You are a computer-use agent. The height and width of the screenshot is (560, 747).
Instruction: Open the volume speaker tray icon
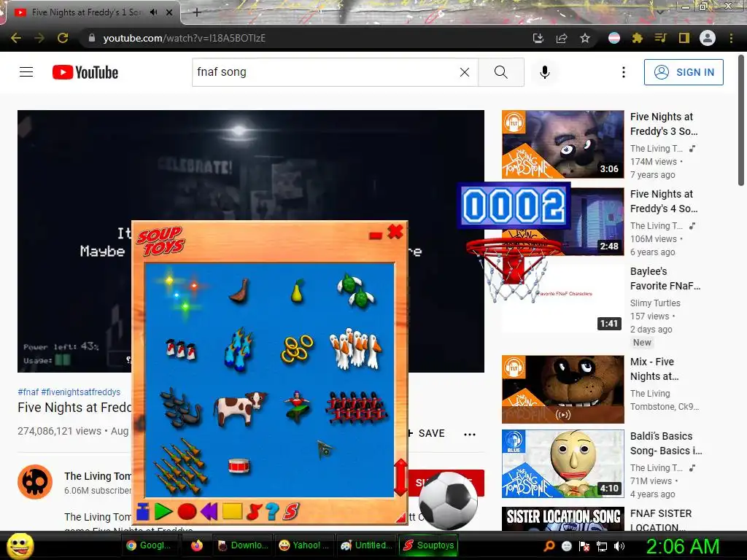(620, 546)
